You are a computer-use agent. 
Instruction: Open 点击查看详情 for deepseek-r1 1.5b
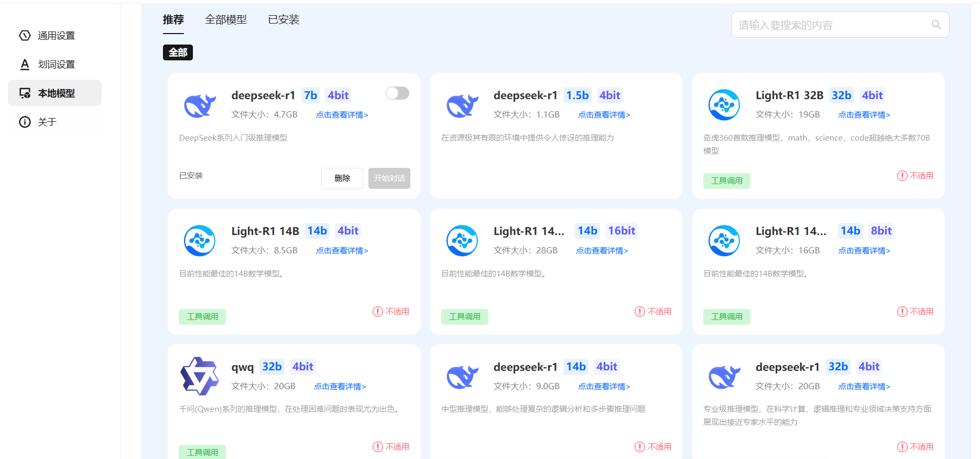pyautogui.click(x=604, y=115)
